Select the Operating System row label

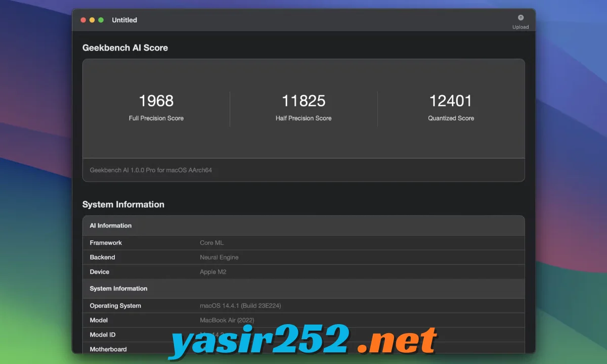click(115, 306)
